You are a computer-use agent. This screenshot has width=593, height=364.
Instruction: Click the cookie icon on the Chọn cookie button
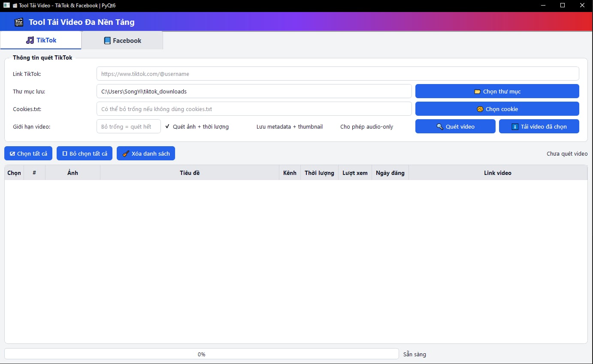[x=480, y=109]
